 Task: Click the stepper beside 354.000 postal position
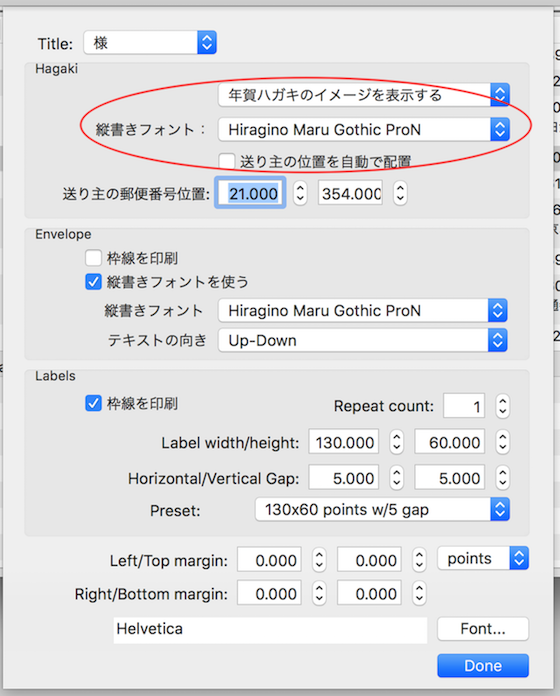click(x=400, y=193)
